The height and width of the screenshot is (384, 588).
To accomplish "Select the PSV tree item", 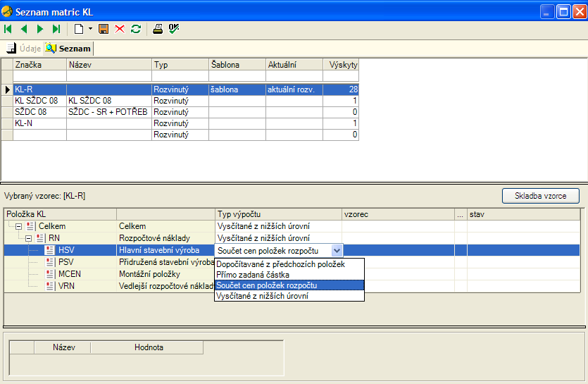I will (66, 262).
